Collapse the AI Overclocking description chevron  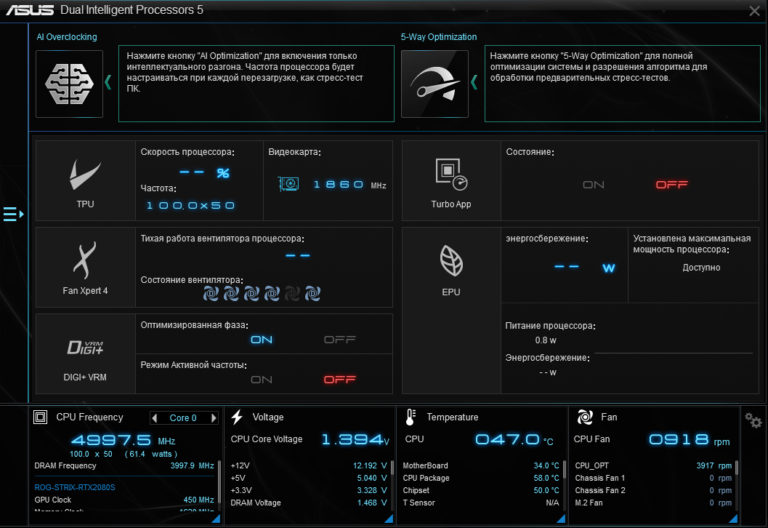tap(108, 82)
